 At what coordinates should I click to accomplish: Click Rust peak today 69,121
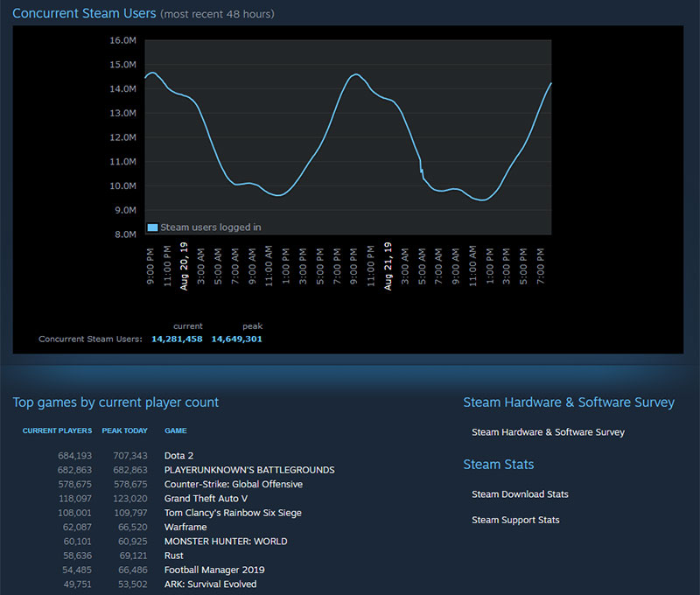tap(133, 556)
